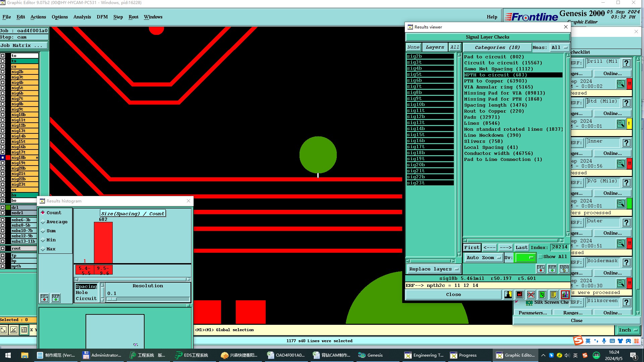Click the REF icon in Results histogram
Viewport: 644px width, 362px height.
(x=56, y=298)
